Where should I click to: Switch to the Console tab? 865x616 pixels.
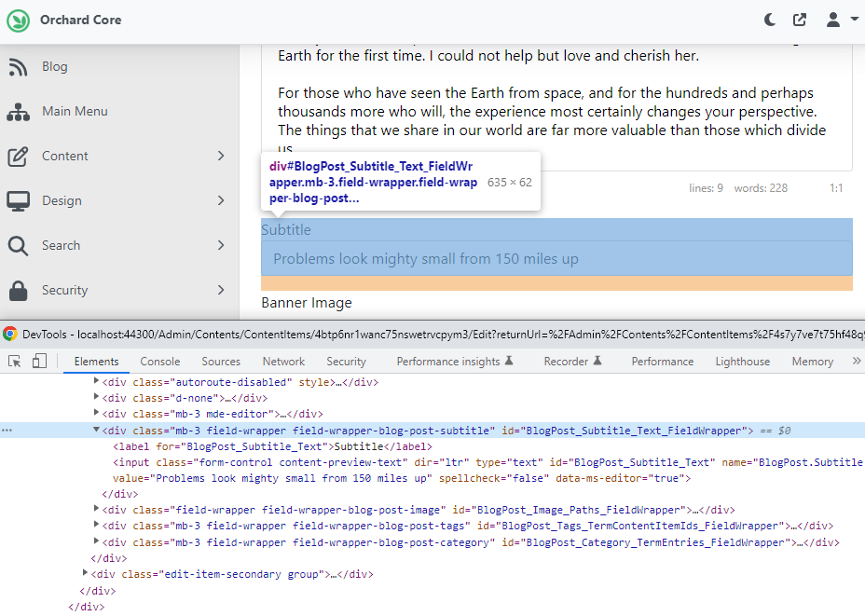tap(160, 362)
